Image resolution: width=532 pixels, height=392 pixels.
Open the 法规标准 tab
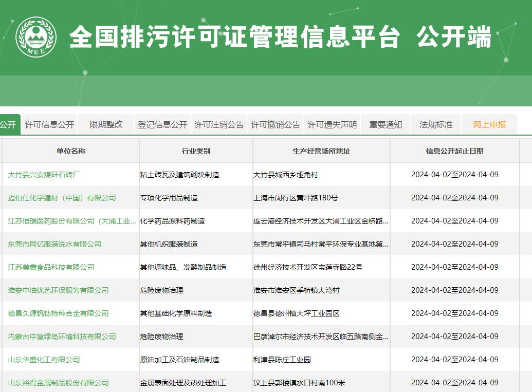pyautogui.click(x=436, y=124)
